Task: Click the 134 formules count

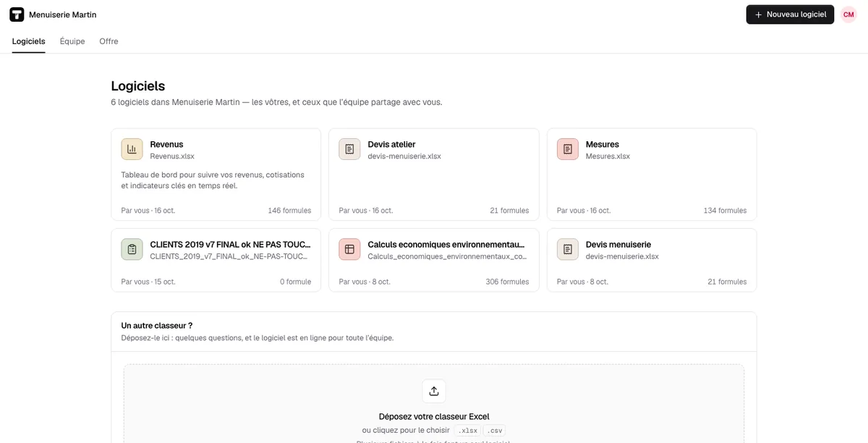Action: point(725,211)
